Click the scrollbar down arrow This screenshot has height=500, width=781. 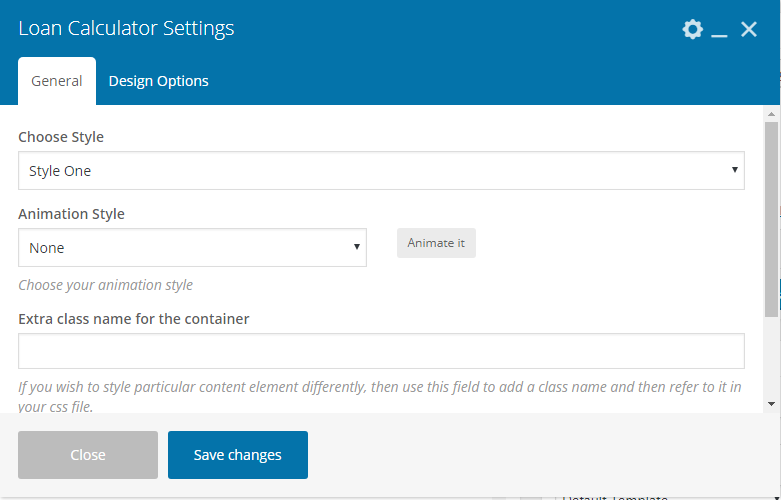click(771, 403)
